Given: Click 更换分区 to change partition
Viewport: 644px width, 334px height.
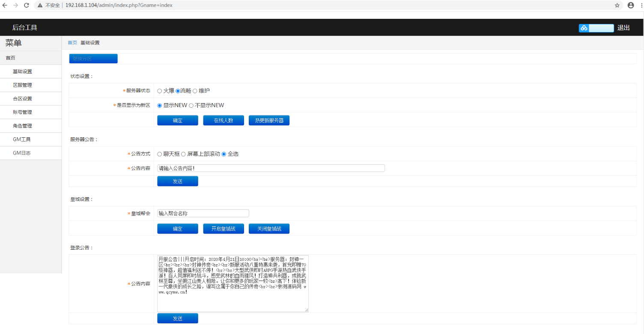Looking at the screenshot, I should click(93, 58).
